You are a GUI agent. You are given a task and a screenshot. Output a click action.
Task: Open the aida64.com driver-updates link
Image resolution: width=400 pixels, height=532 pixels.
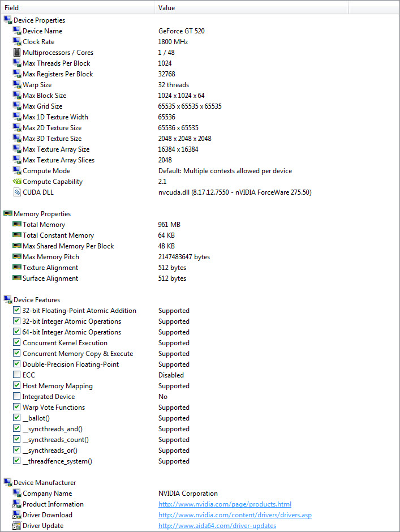217,526
